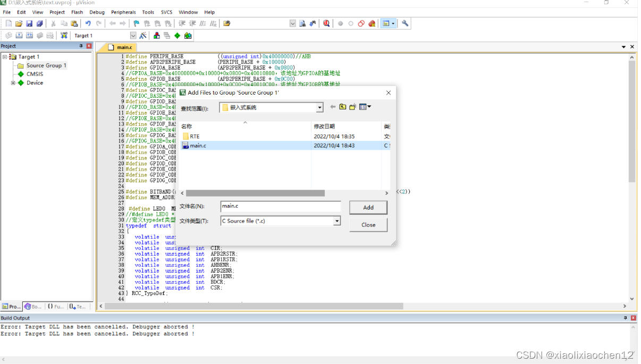Screen dimensions: 641x364
Task: Close the Add Files dialog with X
Action: [x=388, y=92]
